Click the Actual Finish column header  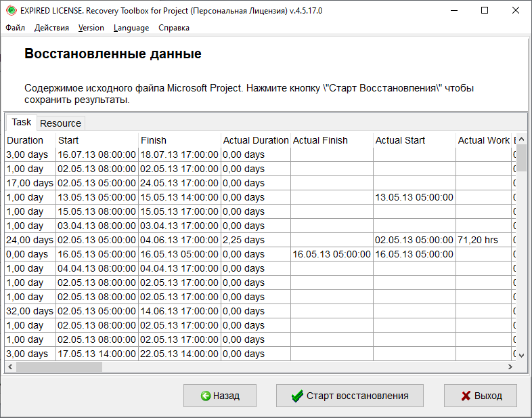point(332,140)
